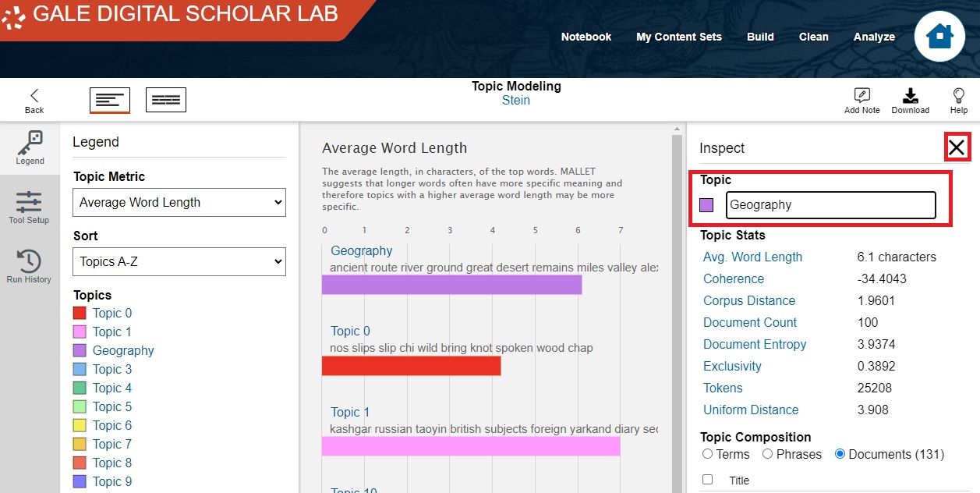Go to My Content Sets
The image size is (980, 493).
679,37
